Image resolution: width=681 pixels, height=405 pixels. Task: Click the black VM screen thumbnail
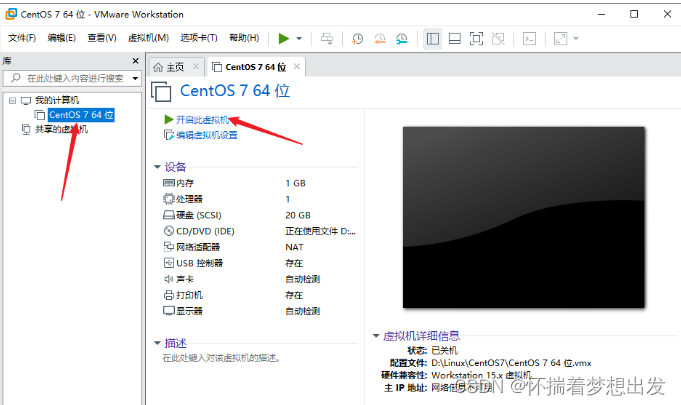[x=523, y=217]
